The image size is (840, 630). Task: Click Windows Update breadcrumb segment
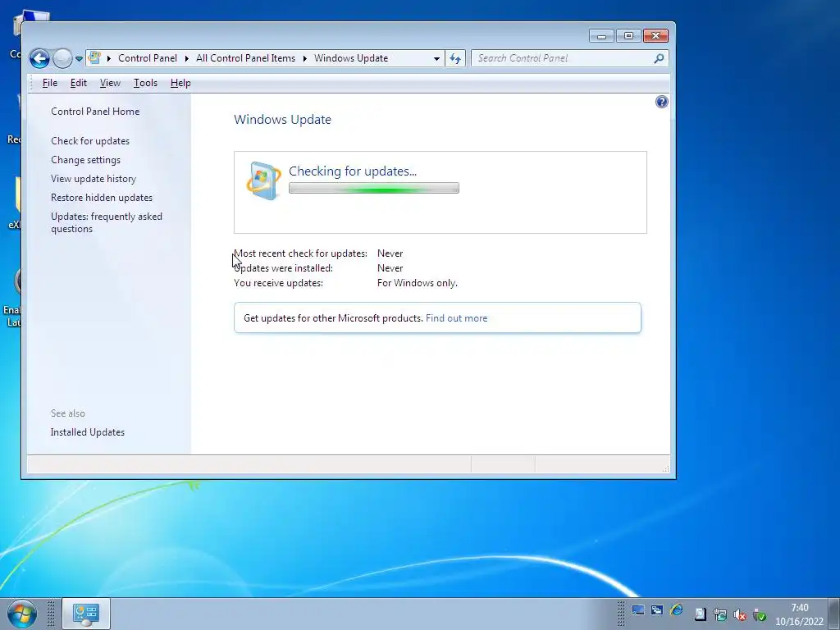[351, 58]
